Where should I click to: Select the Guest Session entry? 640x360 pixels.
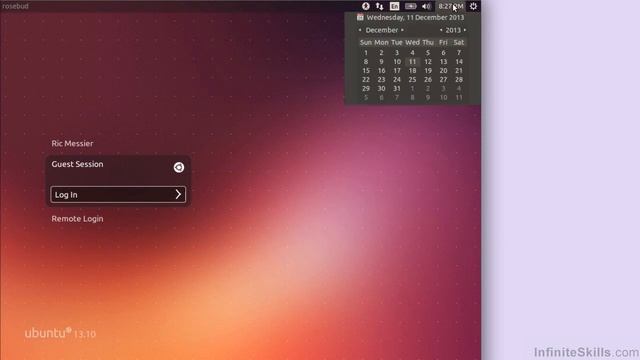pos(77,164)
